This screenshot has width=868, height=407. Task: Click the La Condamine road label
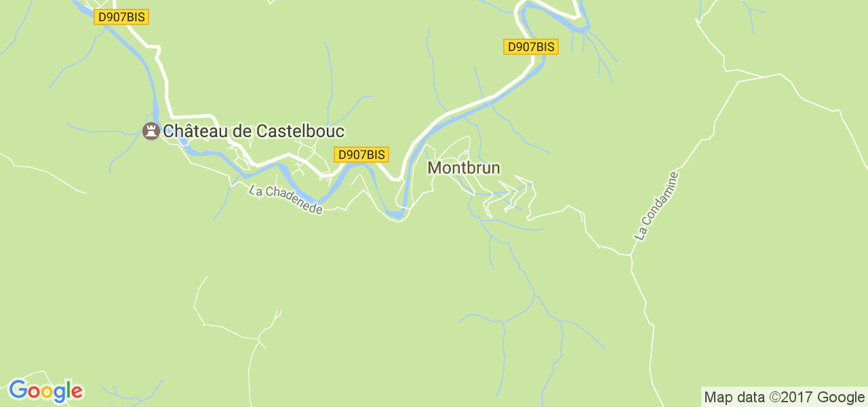[x=657, y=206]
